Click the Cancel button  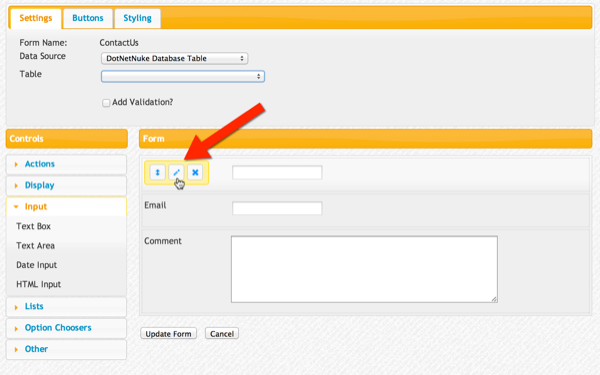point(222,334)
